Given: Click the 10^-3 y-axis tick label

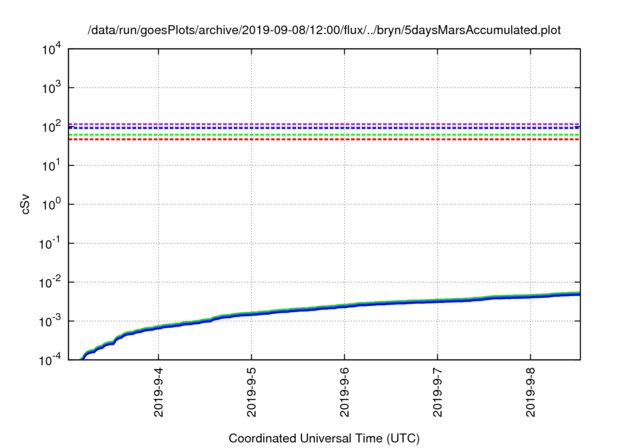Looking at the screenshot, I should click(x=50, y=322).
